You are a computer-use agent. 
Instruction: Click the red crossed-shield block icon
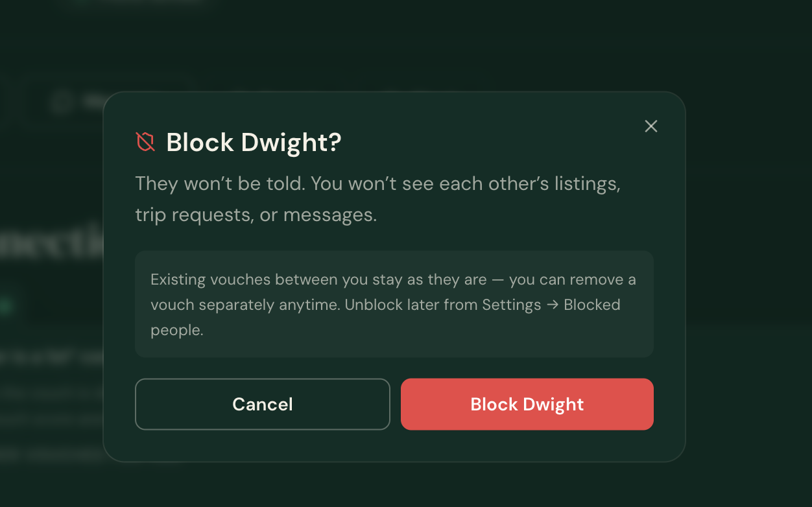pyautogui.click(x=146, y=142)
